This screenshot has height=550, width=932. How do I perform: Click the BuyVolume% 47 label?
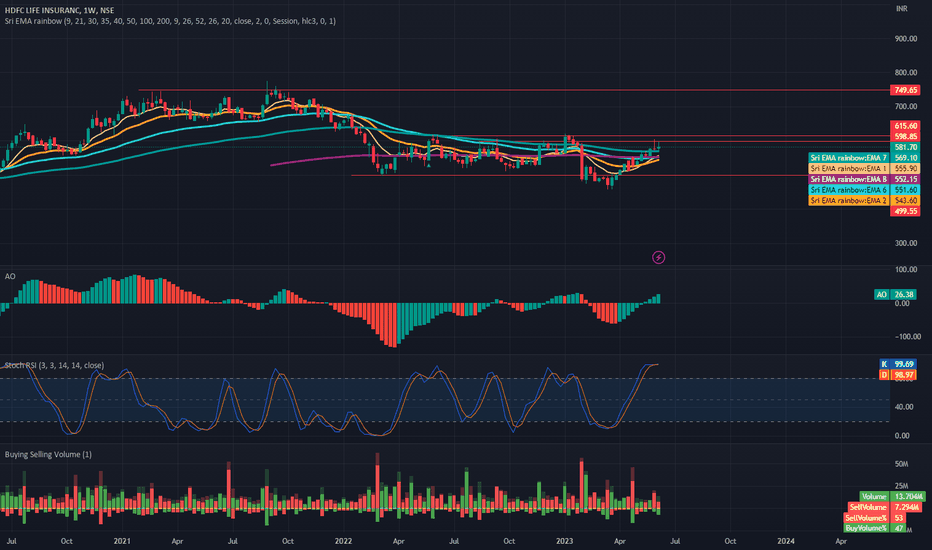click(875, 529)
